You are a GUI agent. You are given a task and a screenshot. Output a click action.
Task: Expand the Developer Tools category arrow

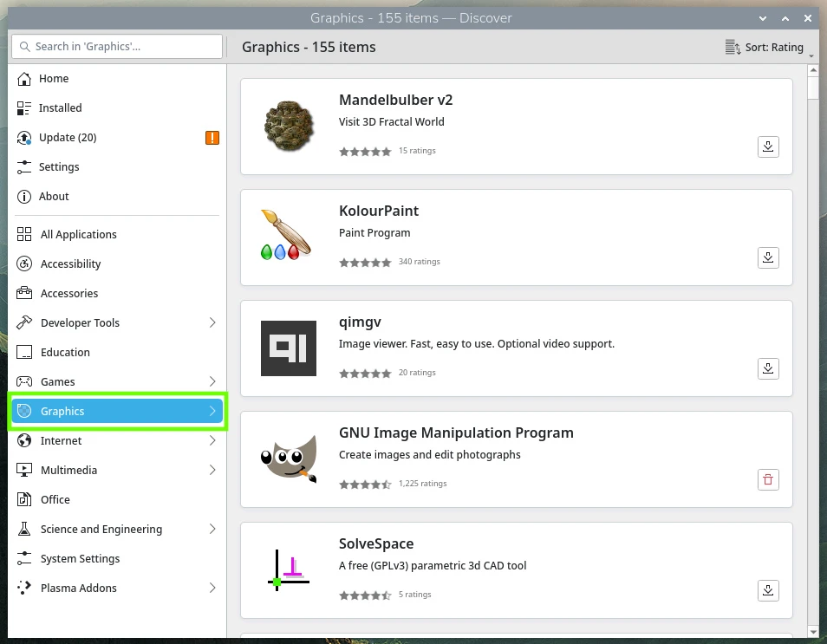click(212, 322)
